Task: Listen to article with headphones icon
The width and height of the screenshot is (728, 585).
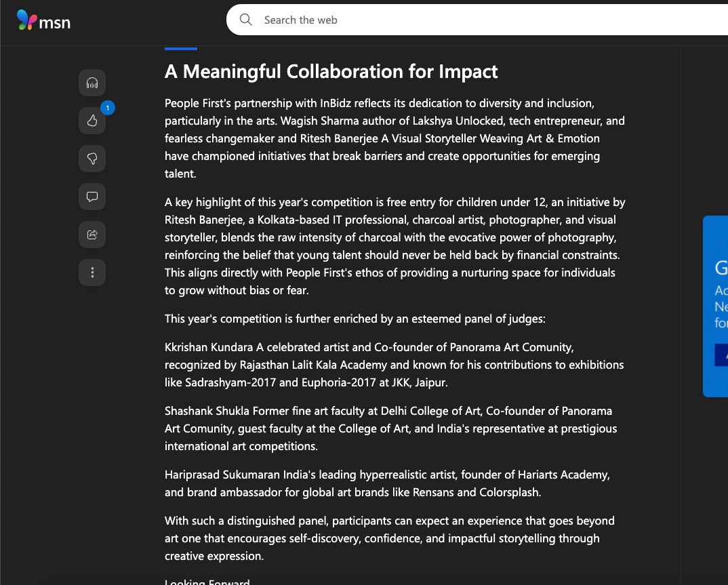Action: (x=92, y=83)
